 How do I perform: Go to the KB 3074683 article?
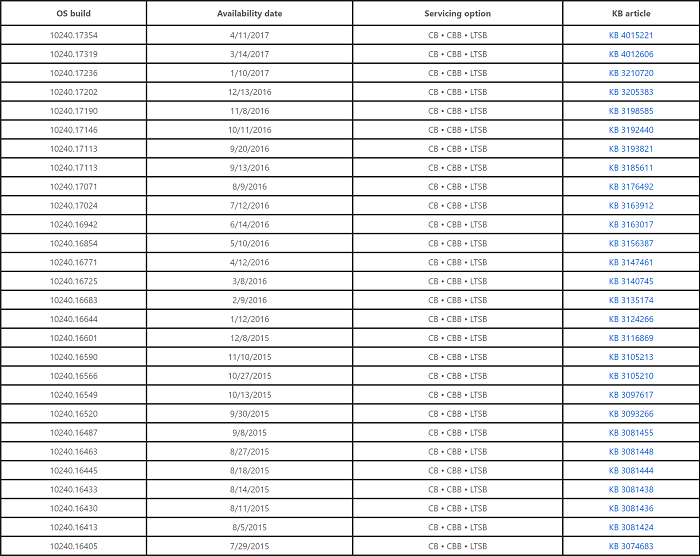631,546
